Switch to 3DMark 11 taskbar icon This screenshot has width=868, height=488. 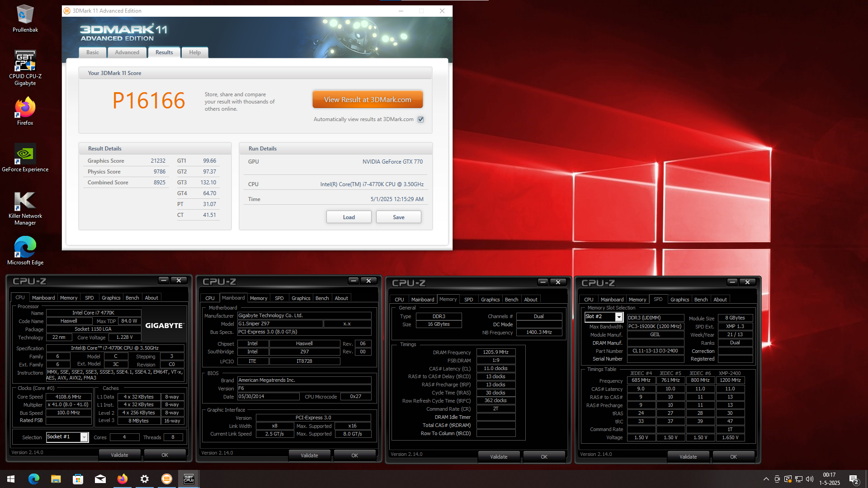point(166,479)
